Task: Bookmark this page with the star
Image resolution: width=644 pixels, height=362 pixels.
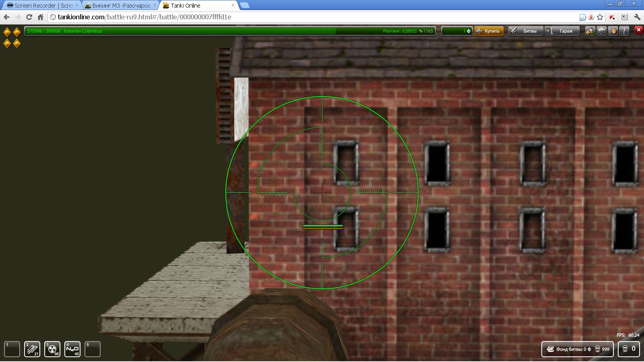Action: [600, 17]
